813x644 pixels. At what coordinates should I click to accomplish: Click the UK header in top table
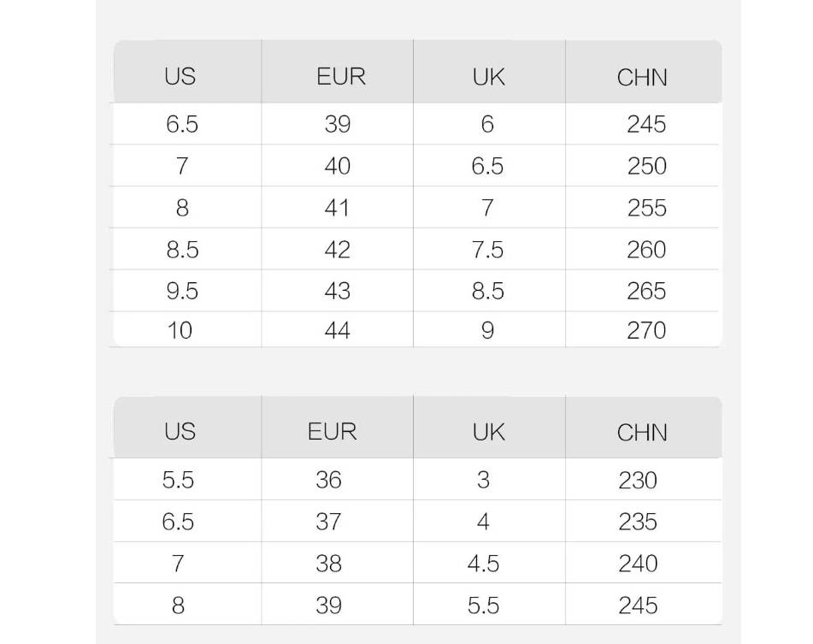(x=488, y=77)
